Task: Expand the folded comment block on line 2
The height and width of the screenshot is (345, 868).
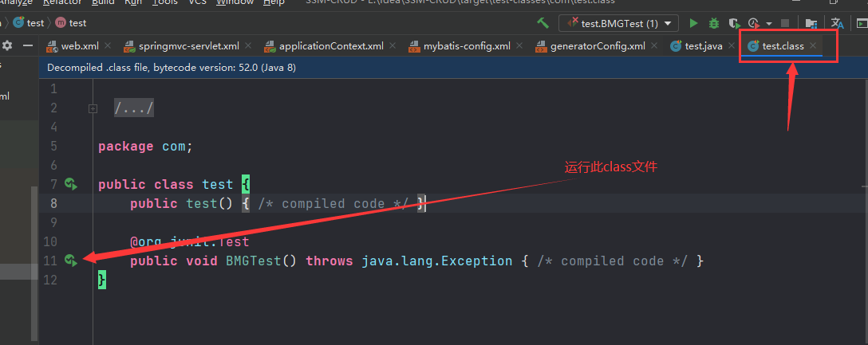Action: [x=93, y=109]
